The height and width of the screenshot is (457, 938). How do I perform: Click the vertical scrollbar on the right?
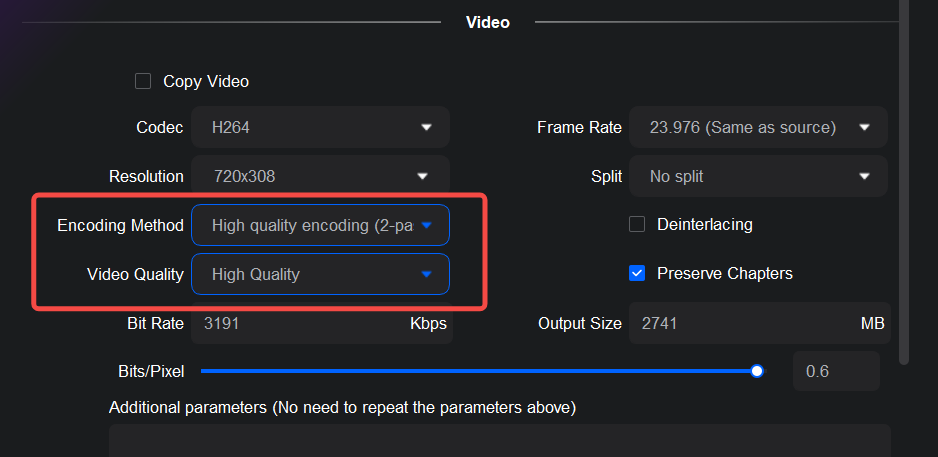coord(905,180)
